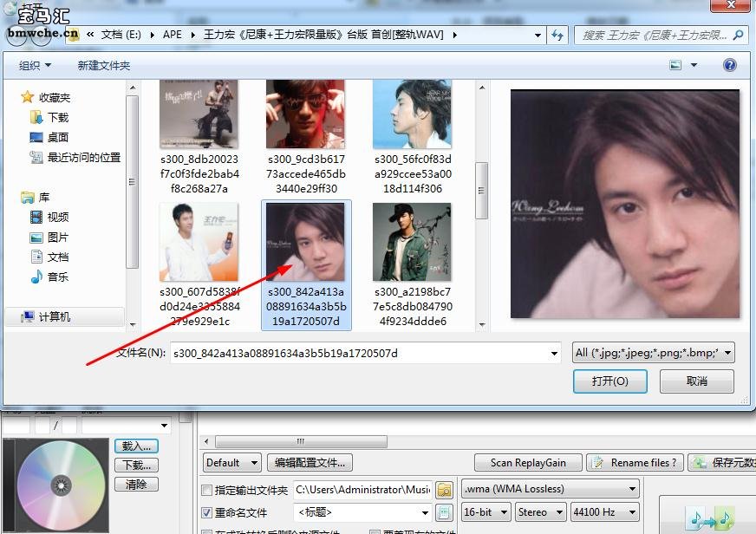Viewport: 756px width, 534px height.
Task: Click the 清除 cover button
Action: pyautogui.click(x=136, y=485)
